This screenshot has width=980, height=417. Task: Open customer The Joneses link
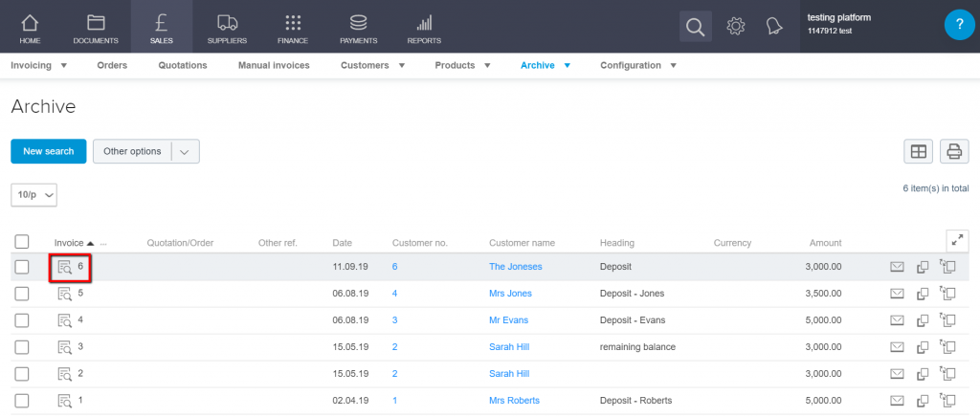516,267
